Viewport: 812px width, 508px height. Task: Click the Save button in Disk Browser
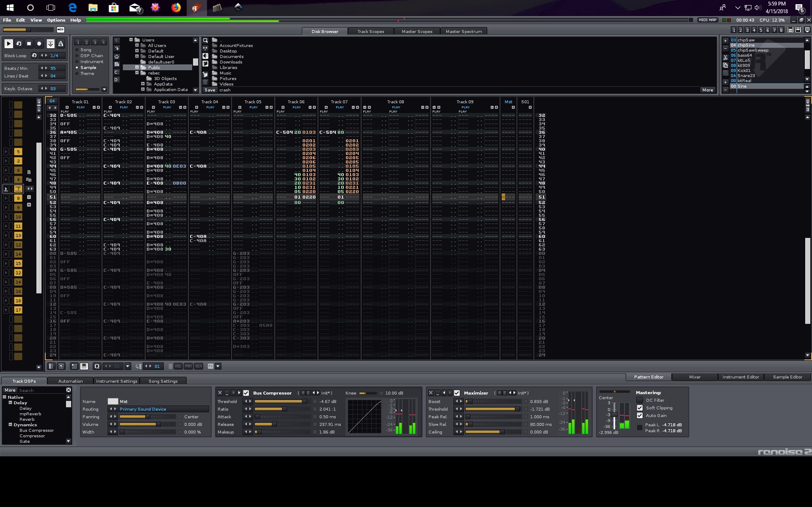coord(210,90)
